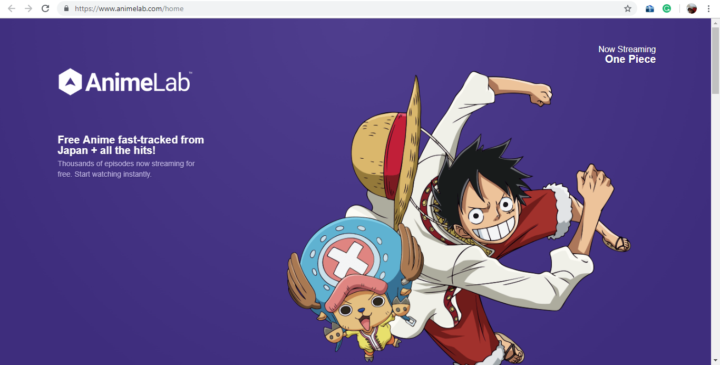View site info via the padlock icon
This screenshot has width=720, height=365.
[66, 8]
